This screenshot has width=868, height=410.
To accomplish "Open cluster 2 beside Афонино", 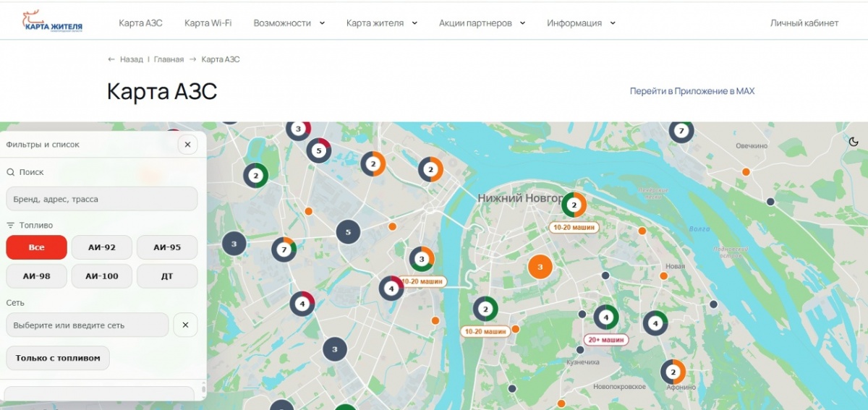I will pos(673,372).
